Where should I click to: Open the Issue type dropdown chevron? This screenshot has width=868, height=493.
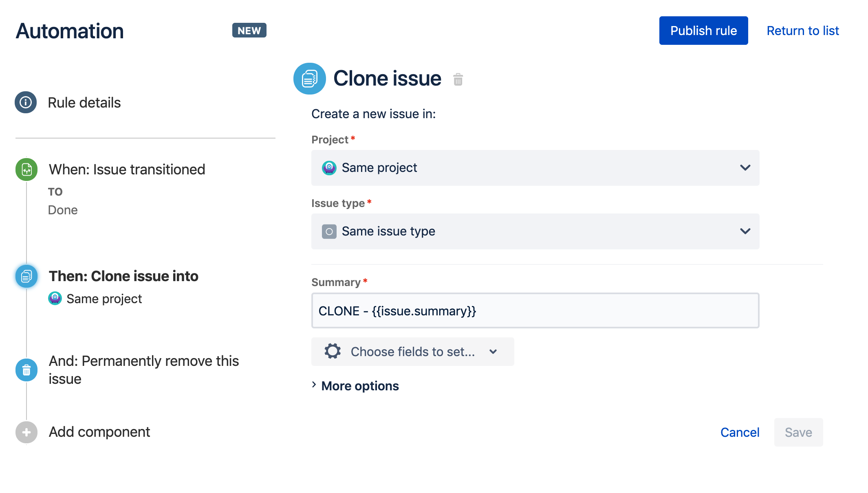[745, 231]
